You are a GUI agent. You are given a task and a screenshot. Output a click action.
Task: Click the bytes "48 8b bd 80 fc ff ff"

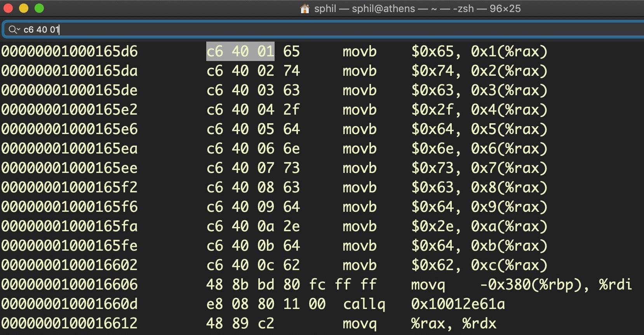(291, 284)
